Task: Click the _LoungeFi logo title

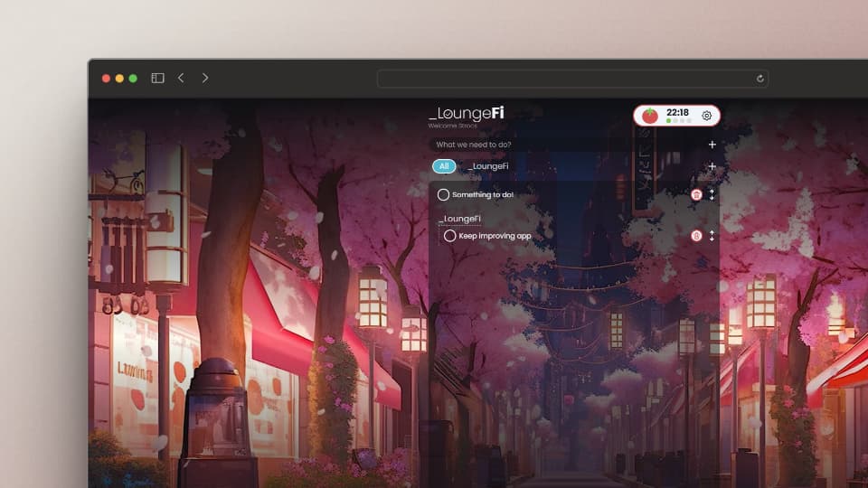Action: coord(467,114)
